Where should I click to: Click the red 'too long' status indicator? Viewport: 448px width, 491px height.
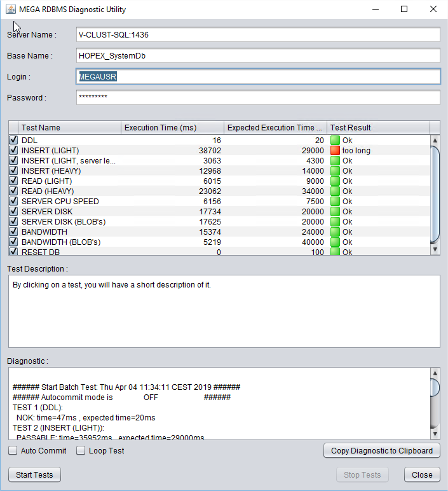(335, 151)
